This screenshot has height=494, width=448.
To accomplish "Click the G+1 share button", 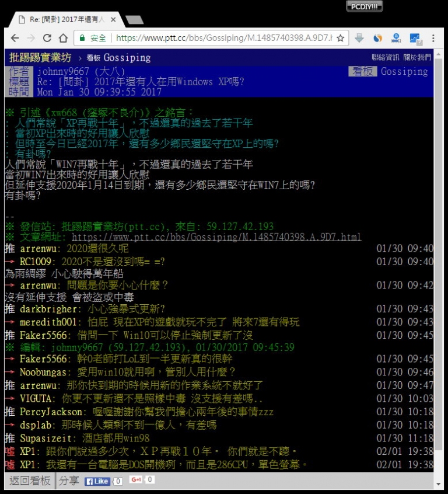I will pyautogui.click(x=136, y=479).
